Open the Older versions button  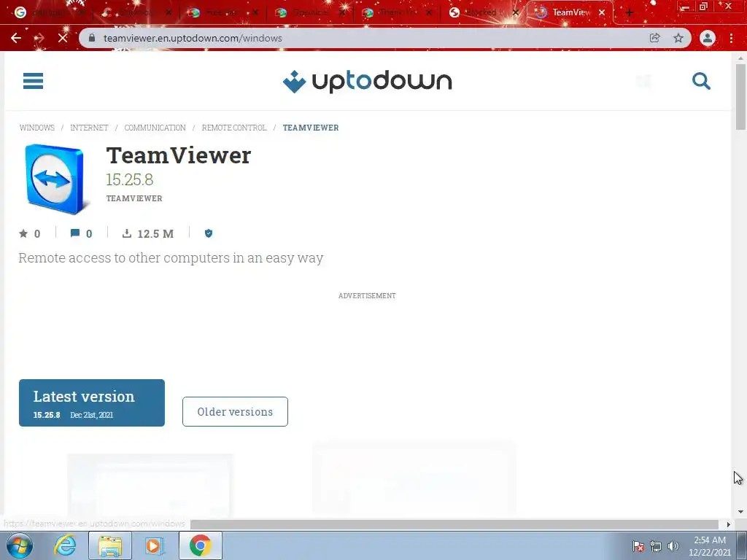[235, 411]
